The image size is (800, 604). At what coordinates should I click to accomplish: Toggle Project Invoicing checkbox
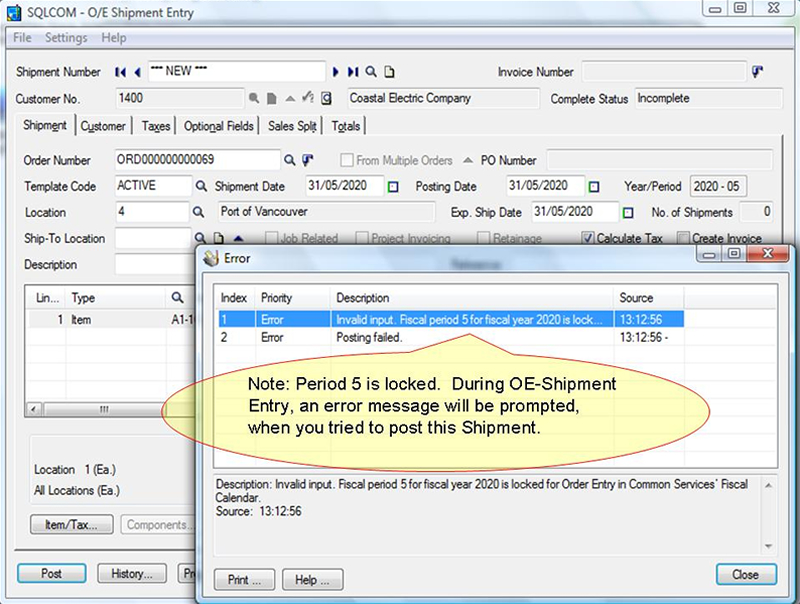(362, 238)
